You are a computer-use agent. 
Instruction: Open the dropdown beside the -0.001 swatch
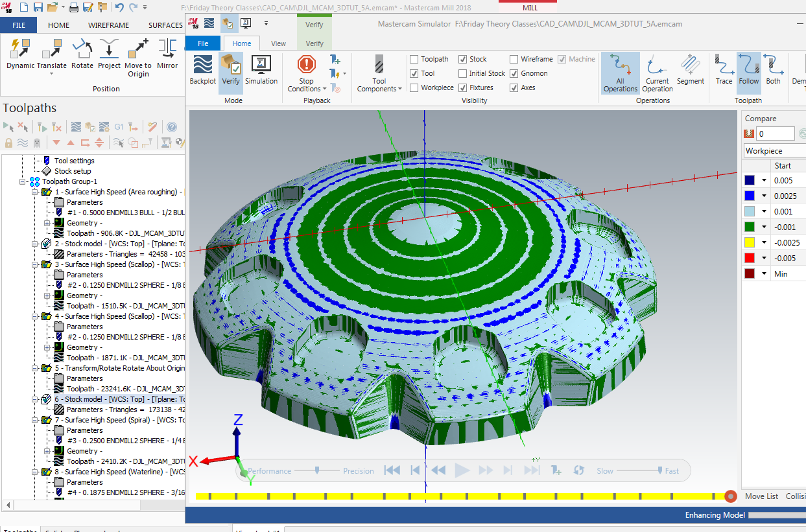[x=764, y=227]
